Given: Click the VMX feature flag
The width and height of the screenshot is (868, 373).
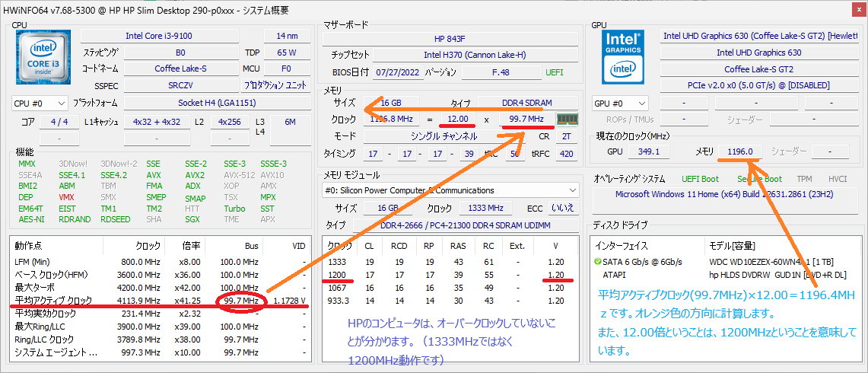Looking at the screenshot, I should [66, 197].
